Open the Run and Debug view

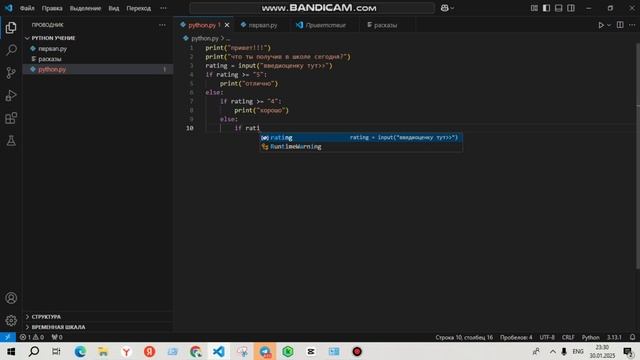(x=11, y=96)
